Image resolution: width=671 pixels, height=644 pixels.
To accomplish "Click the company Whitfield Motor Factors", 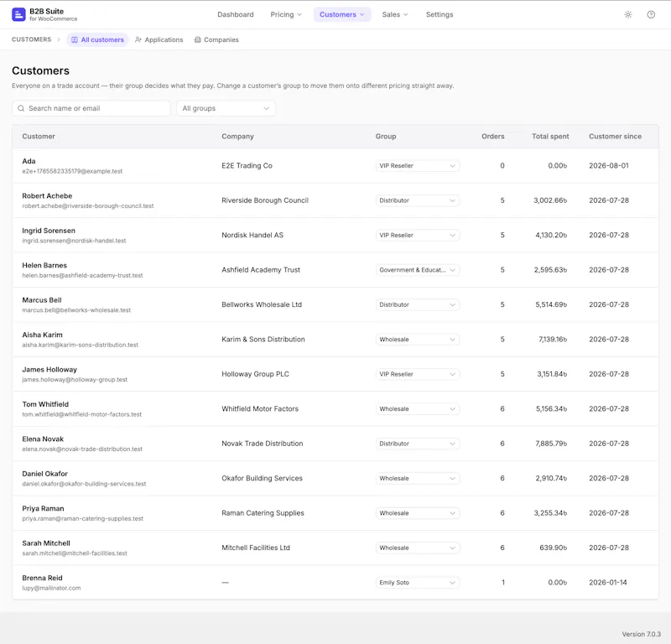I will coord(260,408).
